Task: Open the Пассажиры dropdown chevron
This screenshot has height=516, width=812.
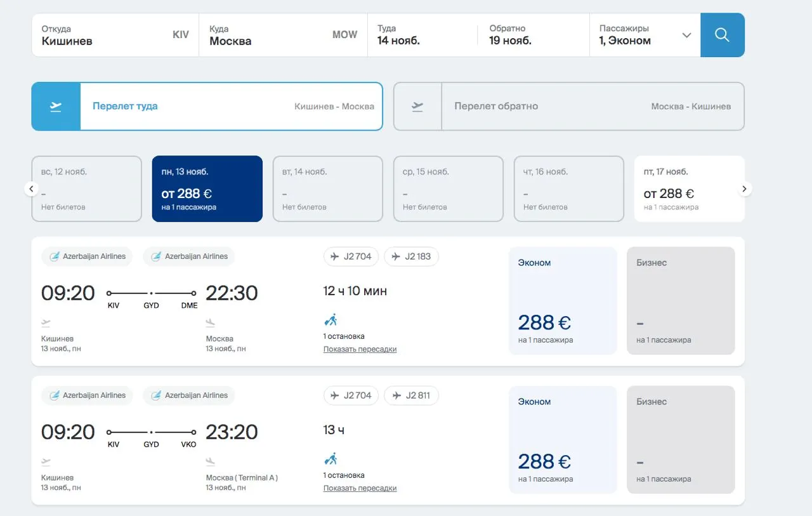Action: point(686,36)
